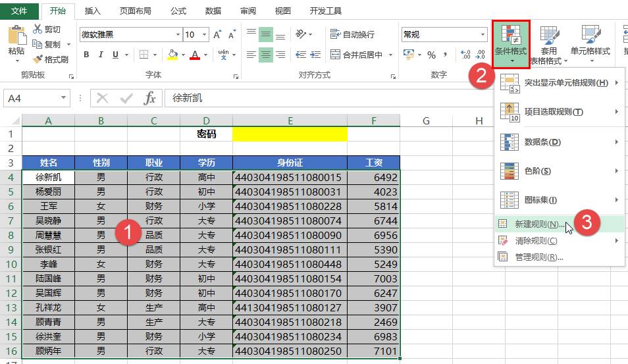Open the 条件格式 conditional formatting button
The image size is (628, 364).
pos(511,44)
